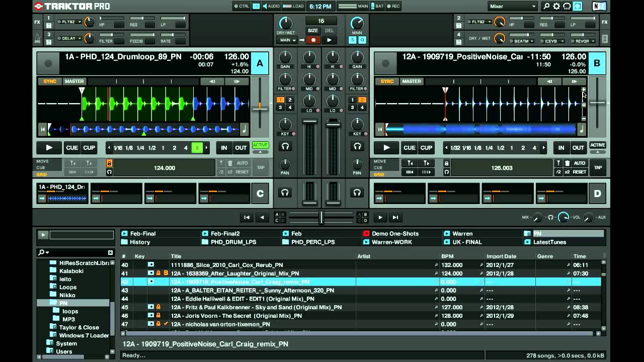Toggle the metronome icon under FX left
Image resolution: width=644 pixels, height=362 pixels.
click(x=38, y=38)
